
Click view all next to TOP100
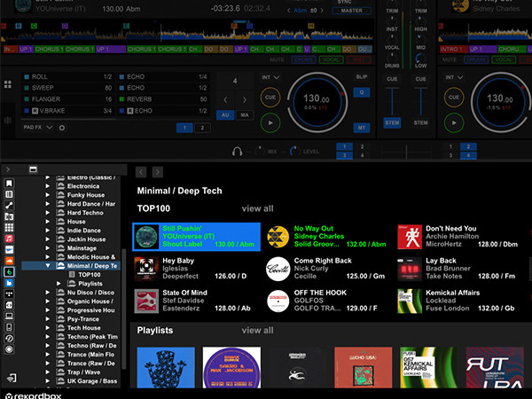(x=257, y=208)
